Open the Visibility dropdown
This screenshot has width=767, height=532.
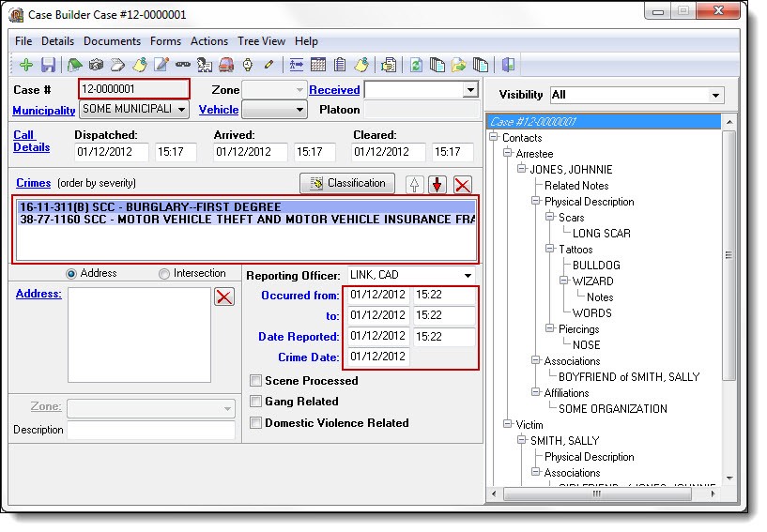click(716, 96)
